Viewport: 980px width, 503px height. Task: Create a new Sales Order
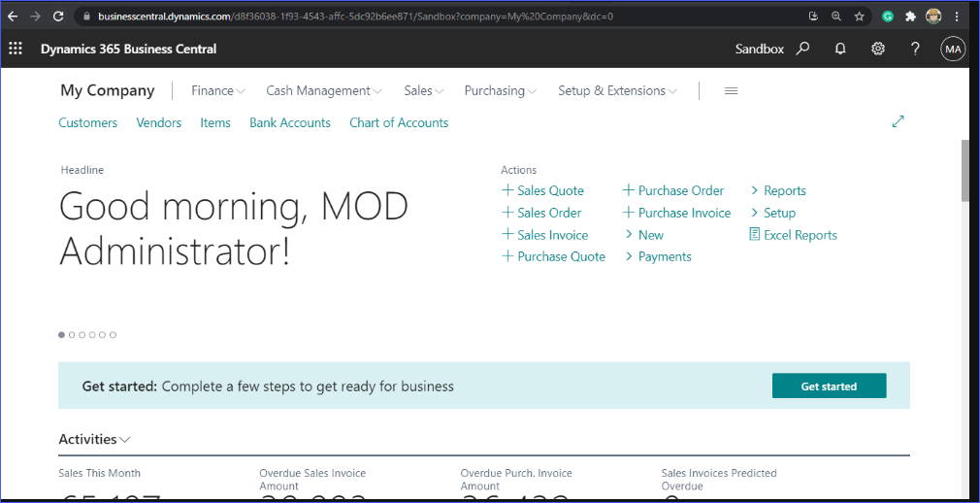pos(541,213)
